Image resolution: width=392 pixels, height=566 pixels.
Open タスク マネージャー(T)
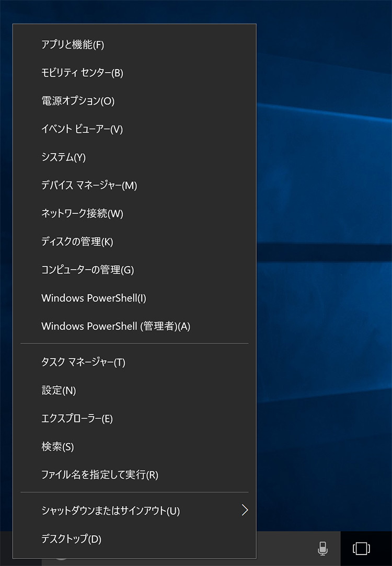coord(83,362)
